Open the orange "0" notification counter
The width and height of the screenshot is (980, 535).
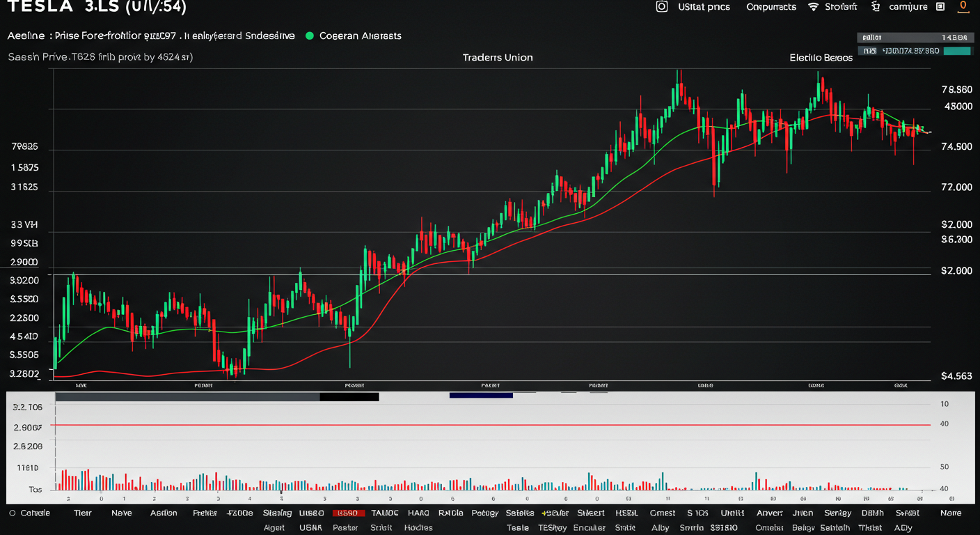(x=963, y=6)
